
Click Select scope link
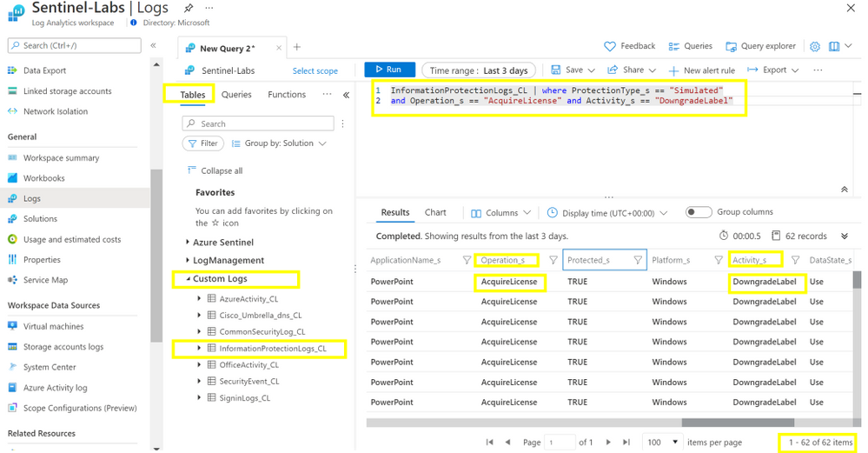click(315, 71)
